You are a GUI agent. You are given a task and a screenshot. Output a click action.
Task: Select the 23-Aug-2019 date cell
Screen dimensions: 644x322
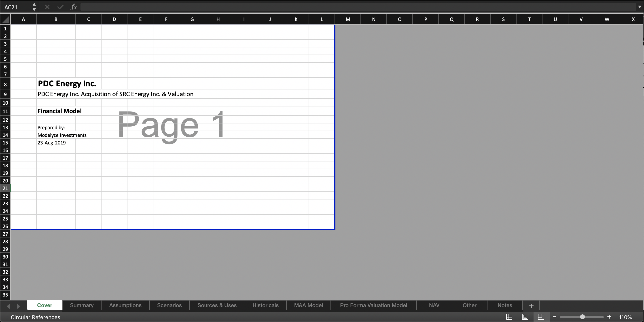(56, 143)
